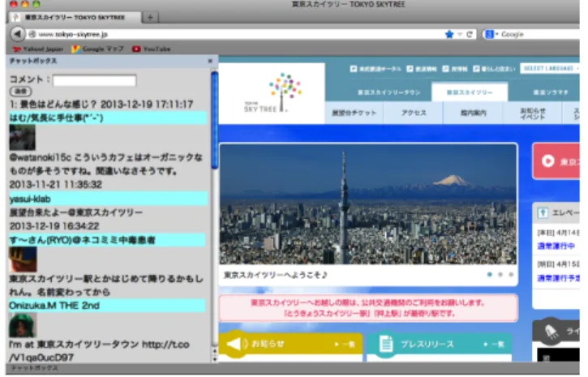Open the fourth top utility link
Image resolution: width=588 pixels, height=377 pixels.
(494, 69)
